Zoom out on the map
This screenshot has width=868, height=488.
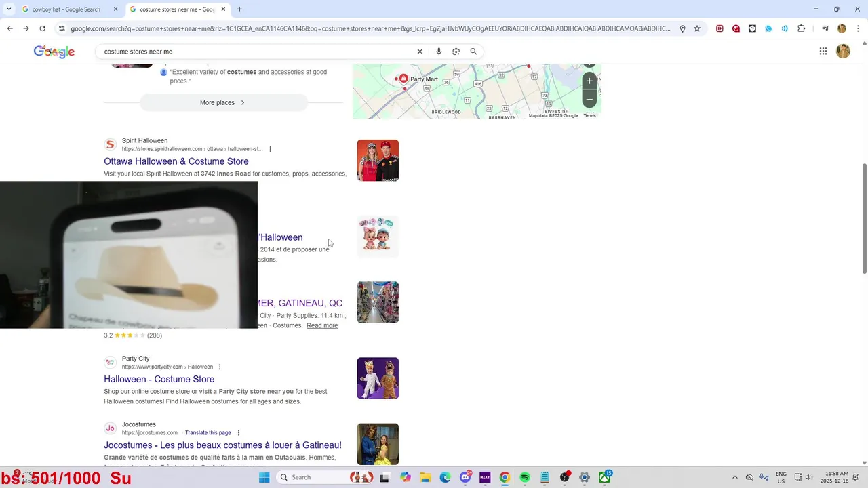[x=589, y=99]
